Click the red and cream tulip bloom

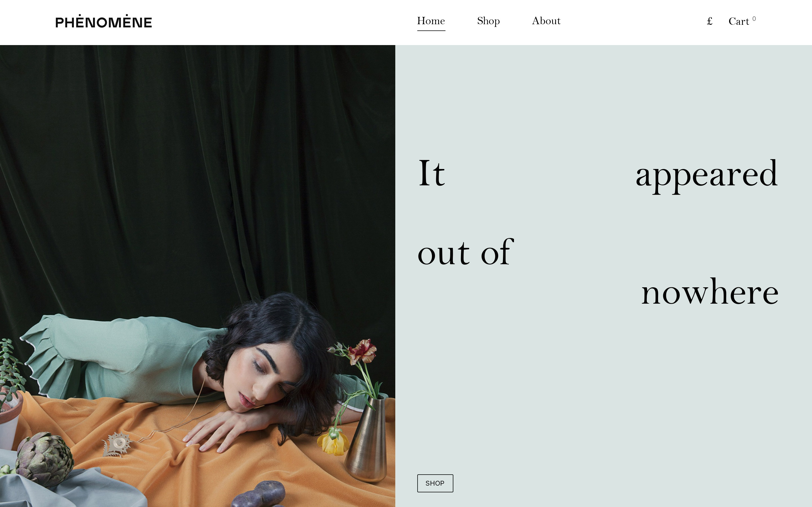362,351
